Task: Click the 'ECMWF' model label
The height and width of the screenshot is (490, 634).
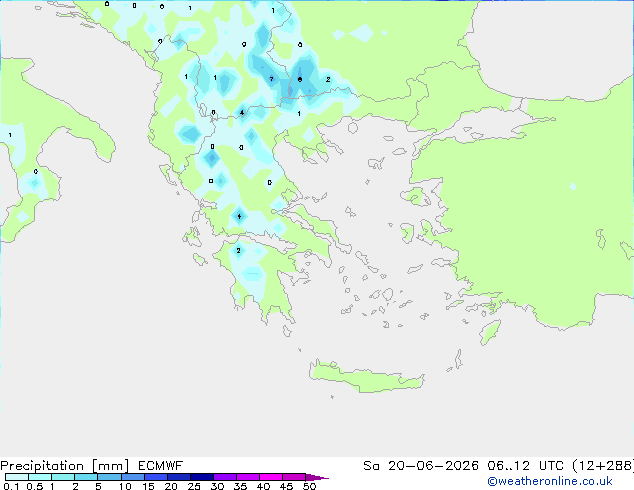Action: [x=161, y=466]
